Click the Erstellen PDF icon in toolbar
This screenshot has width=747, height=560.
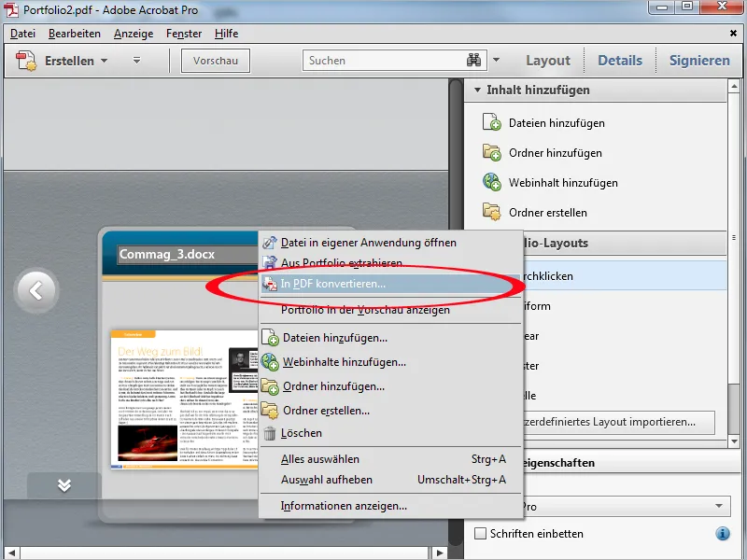point(26,61)
